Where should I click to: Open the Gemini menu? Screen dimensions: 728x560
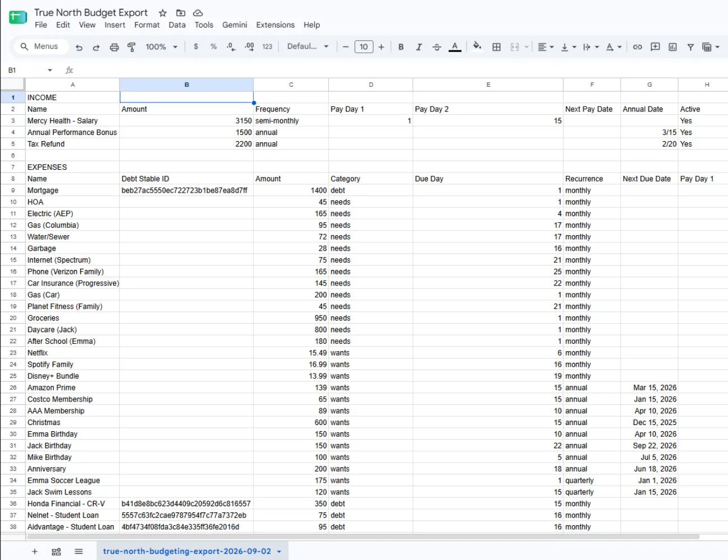point(235,25)
